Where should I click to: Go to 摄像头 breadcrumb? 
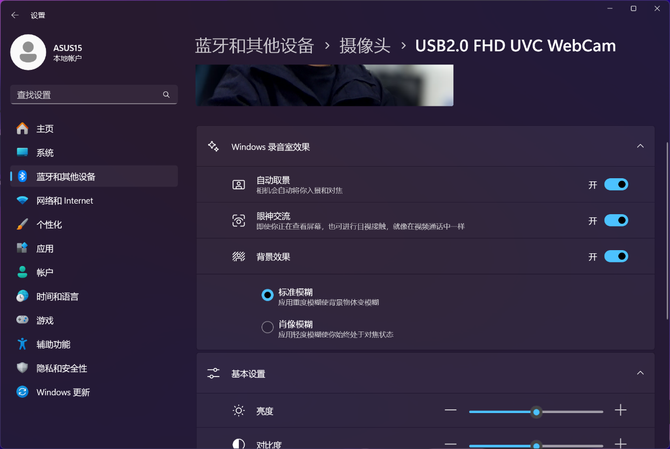[x=365, y=46]
